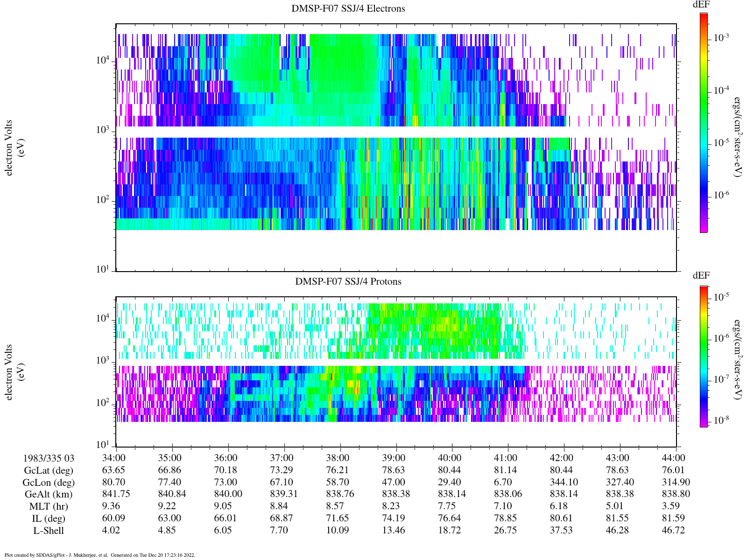Screen dimensions: 747x560
Task: Click the 35:00 time tick label
Action: pos(169,458)
